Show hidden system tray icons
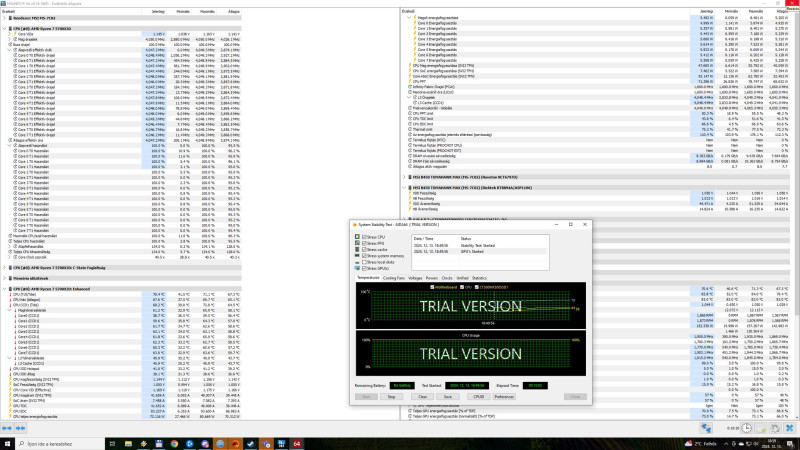Screen dimensions: 800x450 (x=726, y=444)
